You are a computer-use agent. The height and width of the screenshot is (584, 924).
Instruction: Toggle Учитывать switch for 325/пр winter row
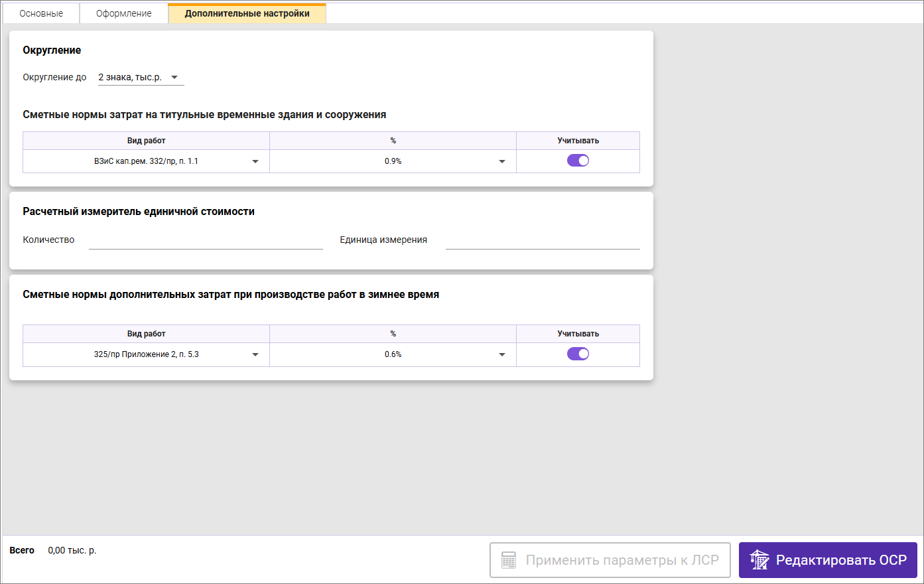tap(578, 354)
